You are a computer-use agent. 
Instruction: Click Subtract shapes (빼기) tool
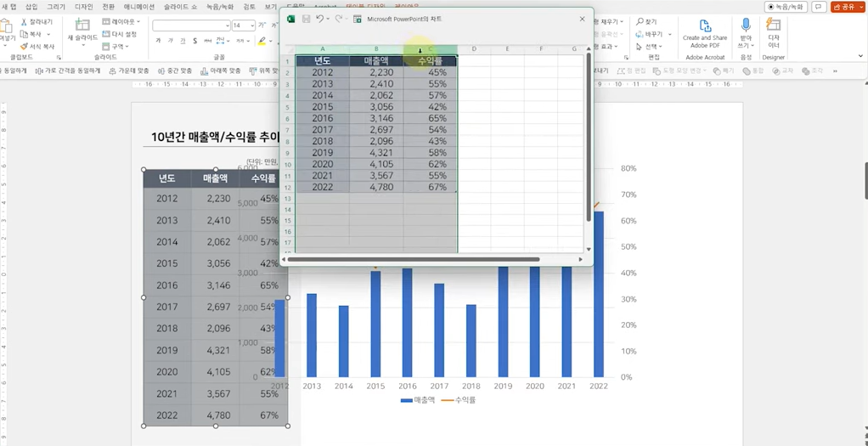point(723,71)
